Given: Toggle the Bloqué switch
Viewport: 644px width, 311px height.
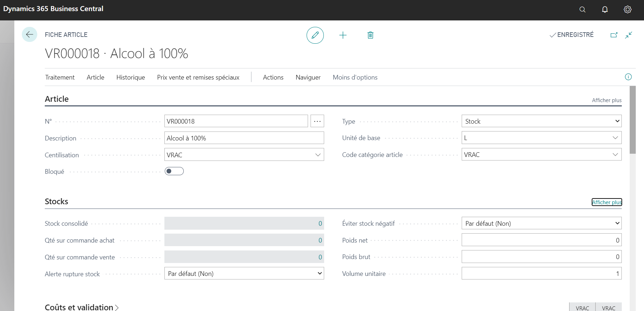Looking at the screenshot, I should click(174, 171).
